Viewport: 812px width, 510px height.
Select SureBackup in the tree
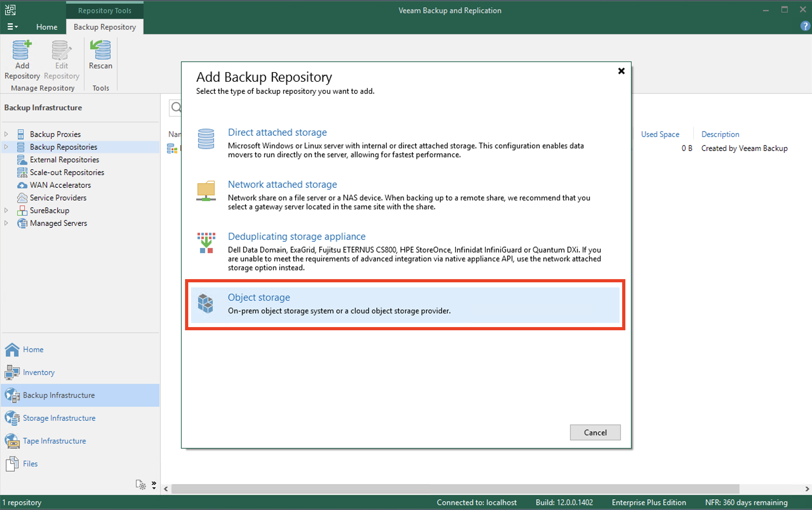(x=50, y=211)
